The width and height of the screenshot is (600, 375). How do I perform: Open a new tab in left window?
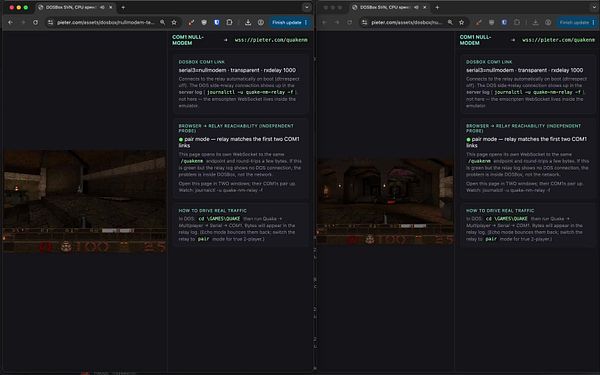point(123,7)
